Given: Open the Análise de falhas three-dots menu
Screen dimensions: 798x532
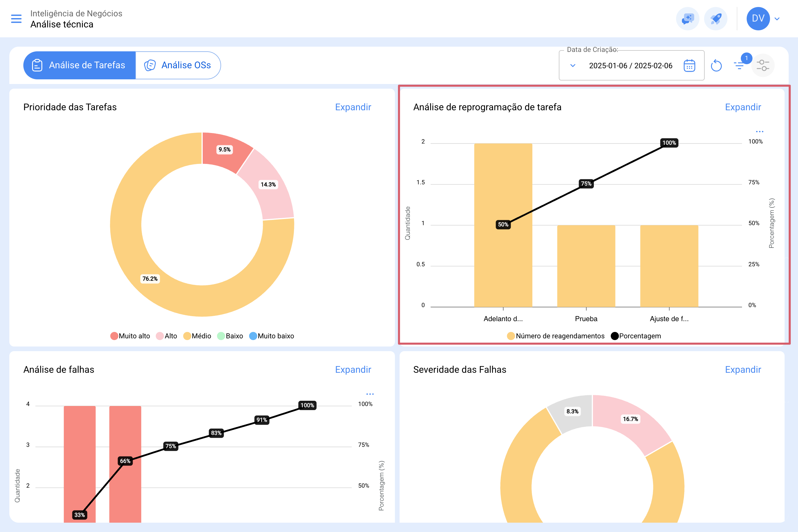Looking at the screenshot, I should (x=370, y=394).
